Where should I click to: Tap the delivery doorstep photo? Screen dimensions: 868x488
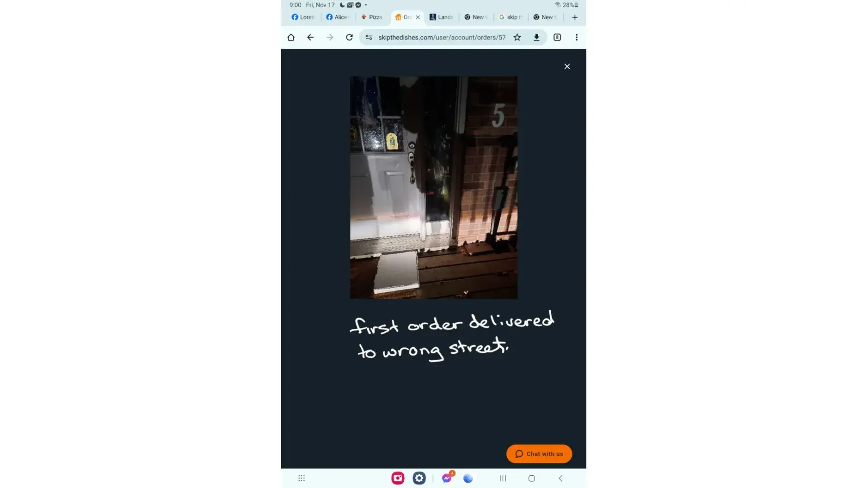[434, 187]
